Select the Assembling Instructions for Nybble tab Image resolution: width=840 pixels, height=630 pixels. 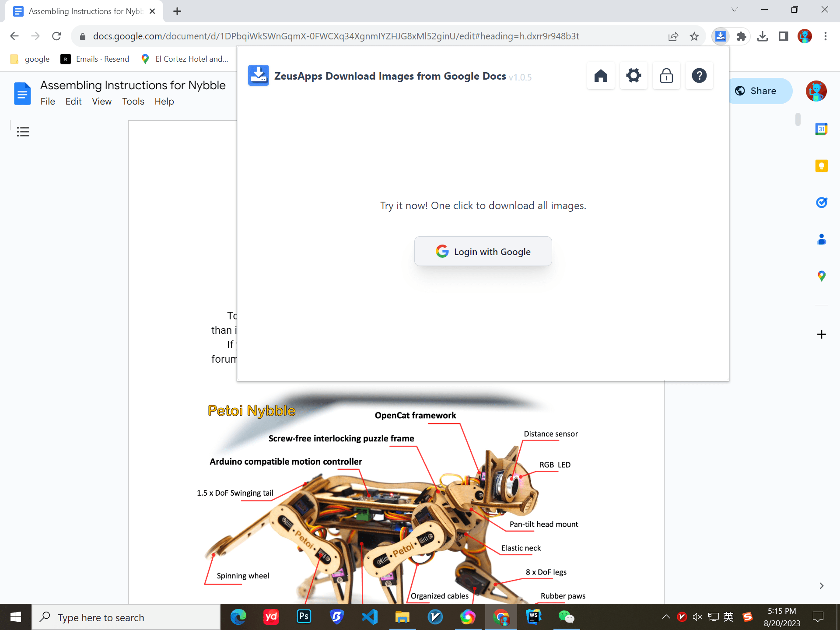[83, 11]
